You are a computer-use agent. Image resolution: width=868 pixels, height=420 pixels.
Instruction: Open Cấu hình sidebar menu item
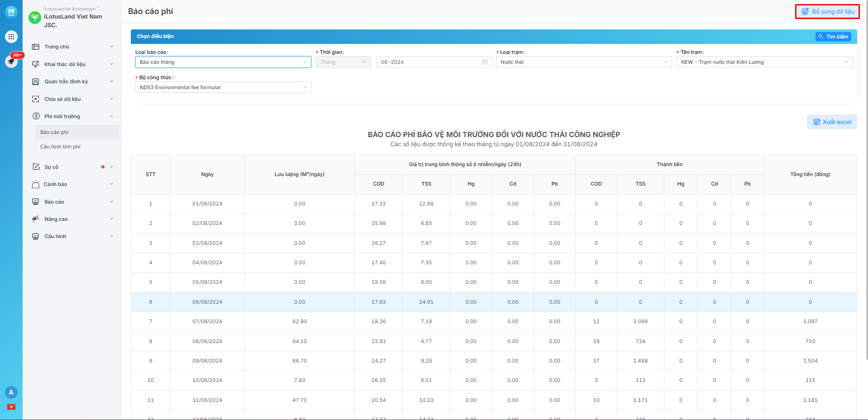pos(72,236)
